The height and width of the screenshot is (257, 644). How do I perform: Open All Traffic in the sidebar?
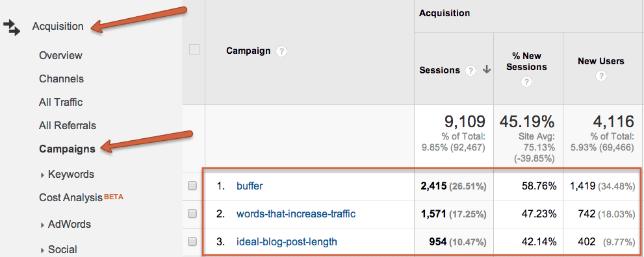[61, 102]
